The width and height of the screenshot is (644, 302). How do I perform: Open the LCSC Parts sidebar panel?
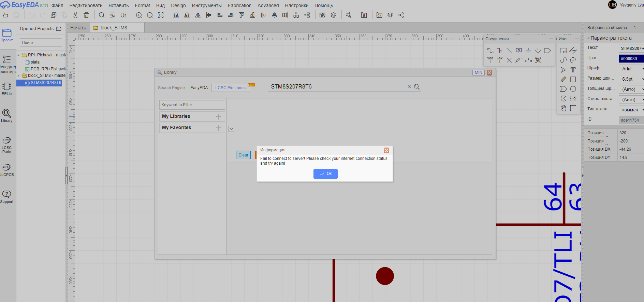pos(6,145)
